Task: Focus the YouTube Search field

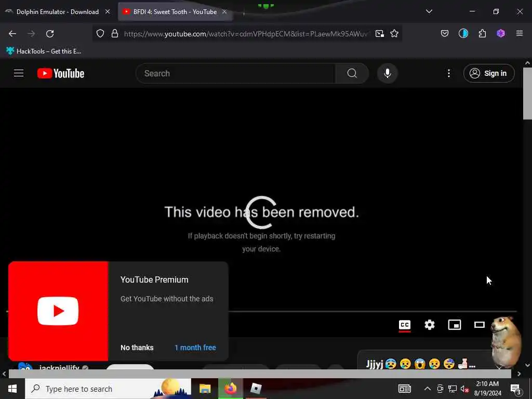Action: click(x=235, y=73)
